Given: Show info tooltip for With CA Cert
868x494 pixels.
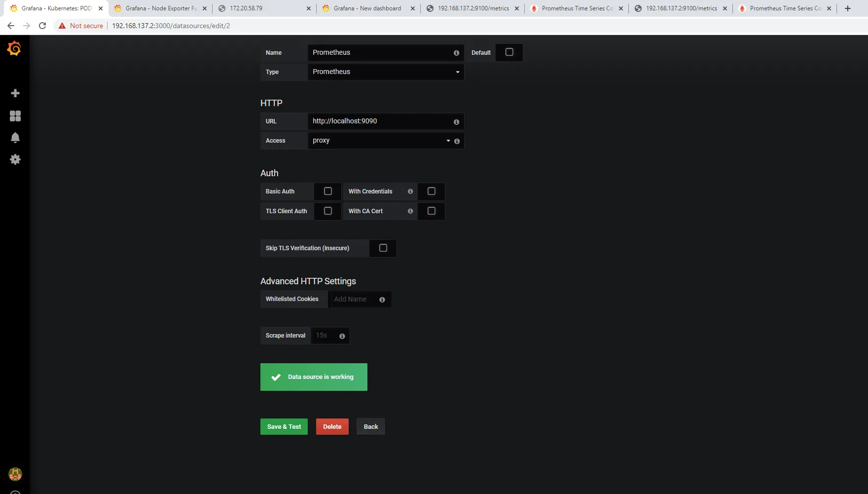Looking at the screenshot, I should [410, 211].
